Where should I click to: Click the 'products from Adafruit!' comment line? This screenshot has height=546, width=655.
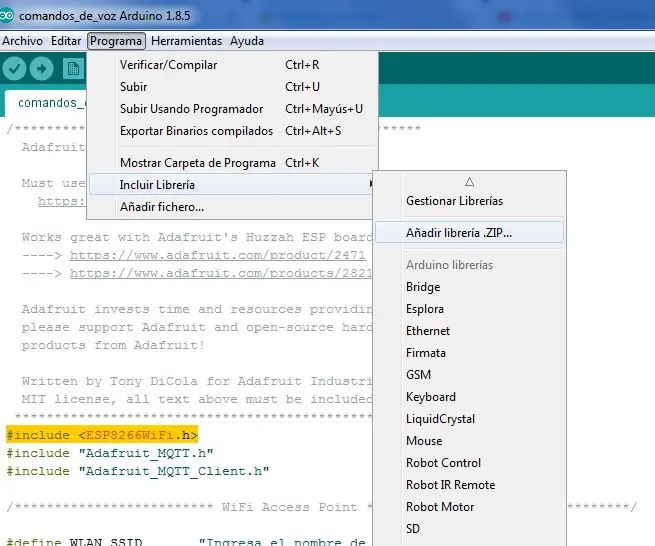(113, 345)
